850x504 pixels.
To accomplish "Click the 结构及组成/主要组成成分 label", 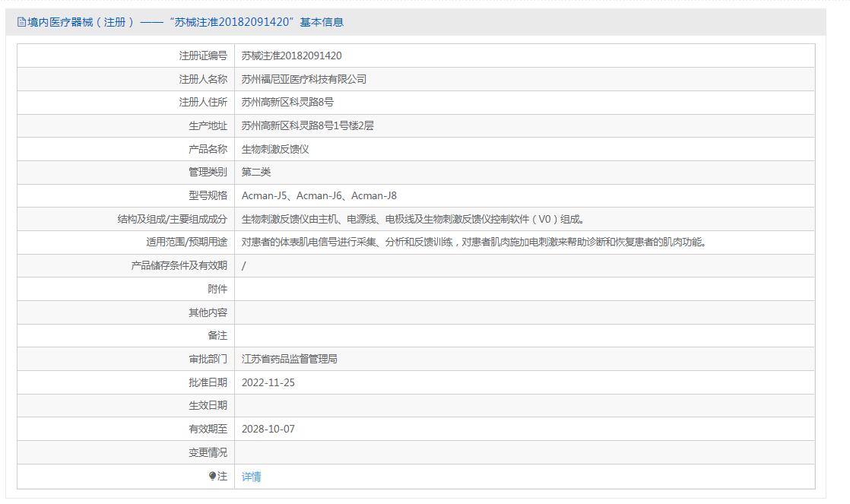I will coord(173,219).
